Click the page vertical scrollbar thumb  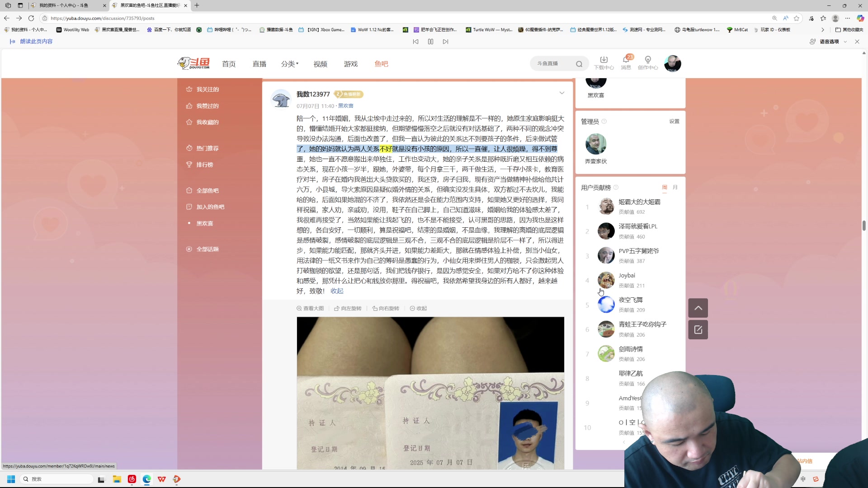point(864,225)
